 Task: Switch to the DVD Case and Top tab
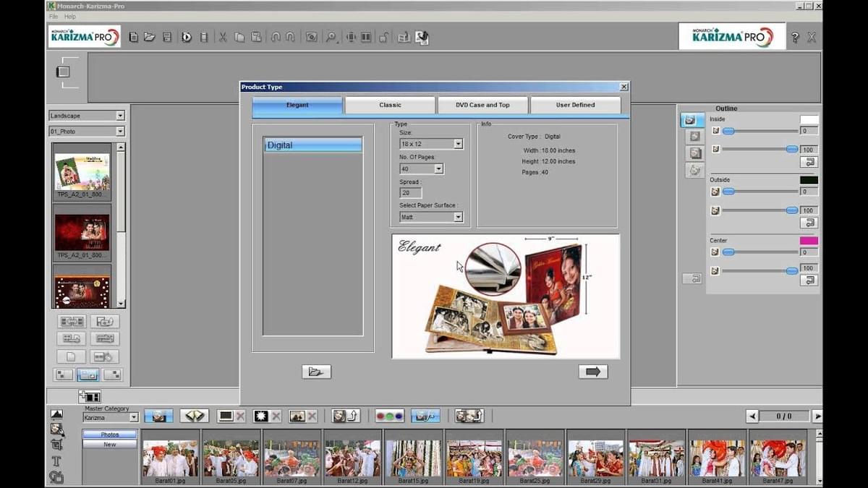tap(482, 105)
